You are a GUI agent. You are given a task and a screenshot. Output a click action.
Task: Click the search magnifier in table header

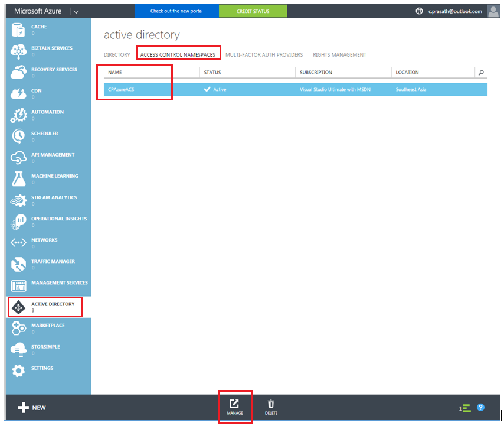coord(481,73)
